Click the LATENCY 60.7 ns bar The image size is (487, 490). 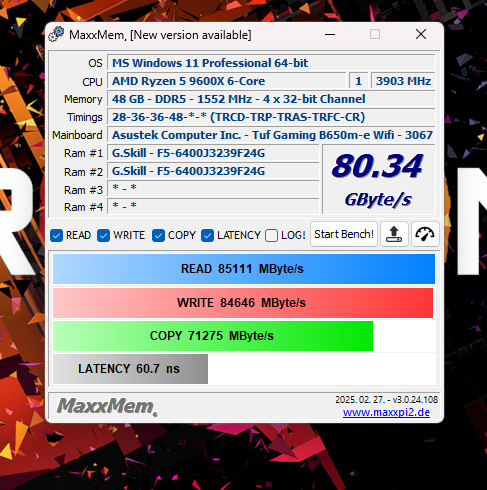point(130,369)
